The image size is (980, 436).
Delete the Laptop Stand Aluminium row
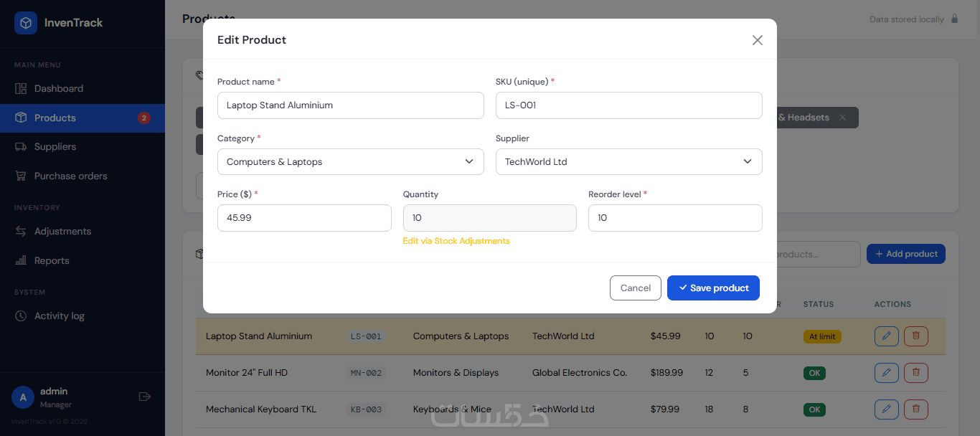point(915,336)
